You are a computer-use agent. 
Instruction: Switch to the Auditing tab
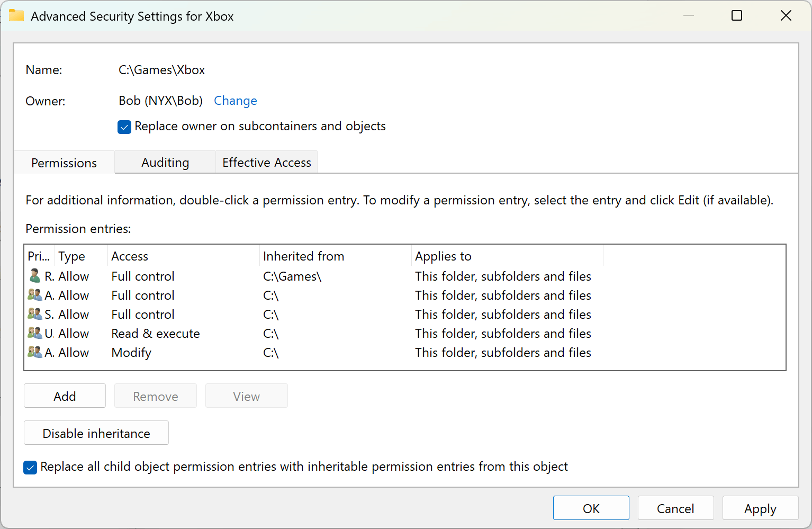click(165, 162)
